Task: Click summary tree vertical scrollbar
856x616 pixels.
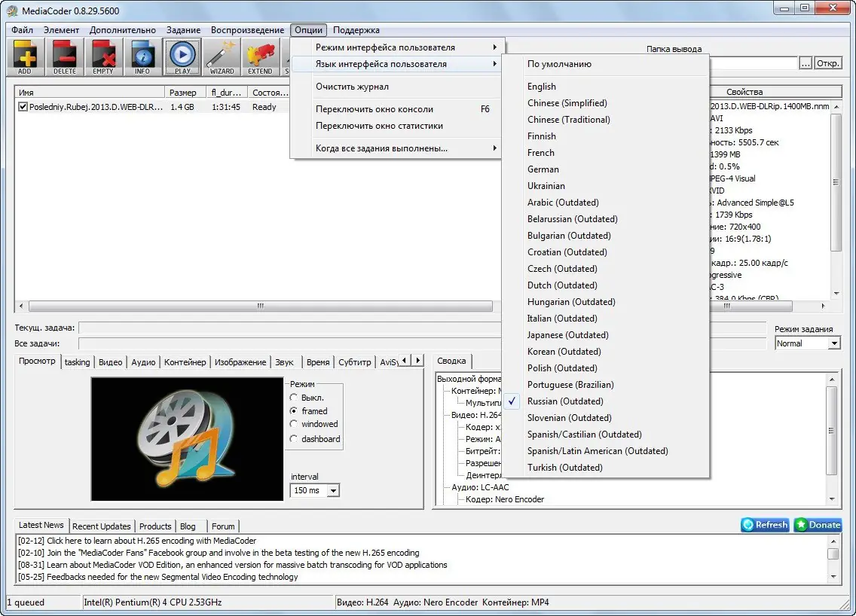Action: (x=832, y=431)
